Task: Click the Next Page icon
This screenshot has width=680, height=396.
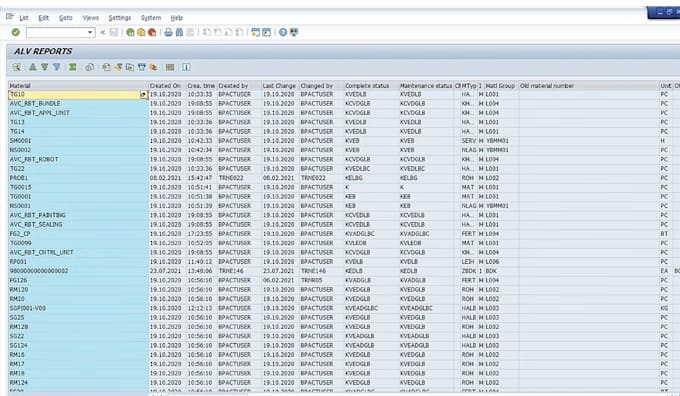Action: tap(228, 32)
